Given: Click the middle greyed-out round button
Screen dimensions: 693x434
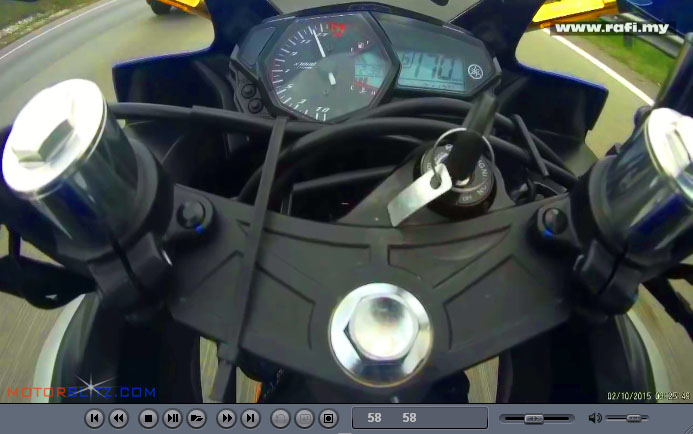Looking at the screenshot, I should click(x=305, y=418).
